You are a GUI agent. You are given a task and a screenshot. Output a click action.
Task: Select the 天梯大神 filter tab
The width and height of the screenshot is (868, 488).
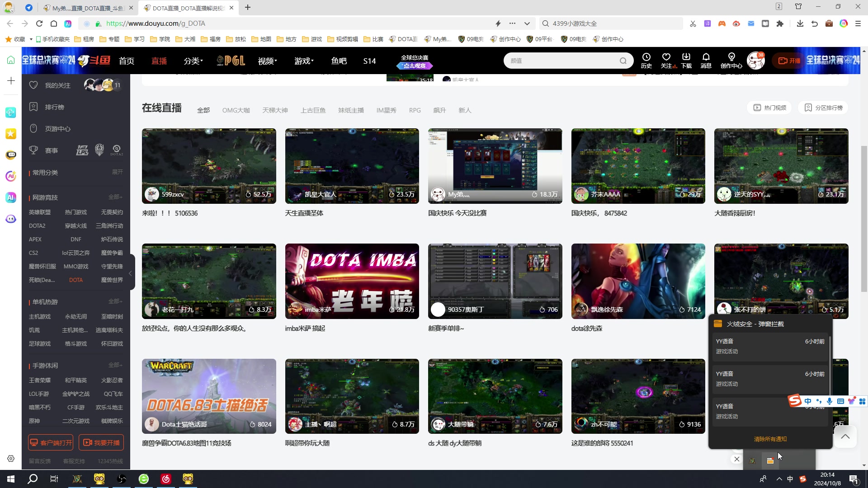pyautogui.click(x=275, y=110)
